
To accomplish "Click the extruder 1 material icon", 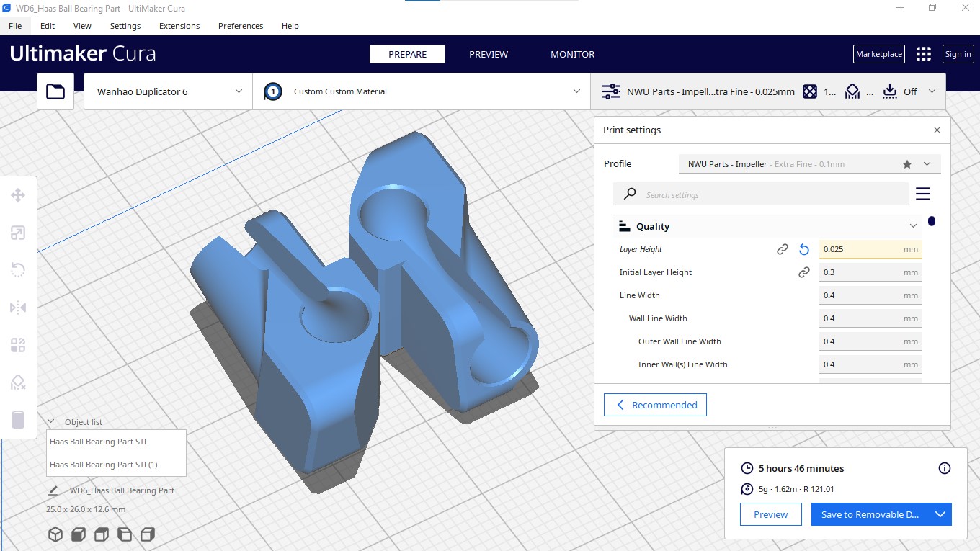I will [x=273, y=91].
